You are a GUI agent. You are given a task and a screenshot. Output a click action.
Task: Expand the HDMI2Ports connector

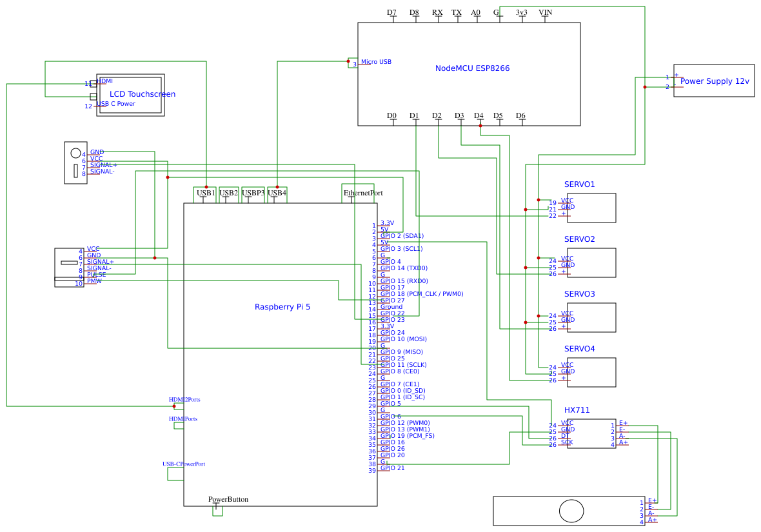pos(184,399)
